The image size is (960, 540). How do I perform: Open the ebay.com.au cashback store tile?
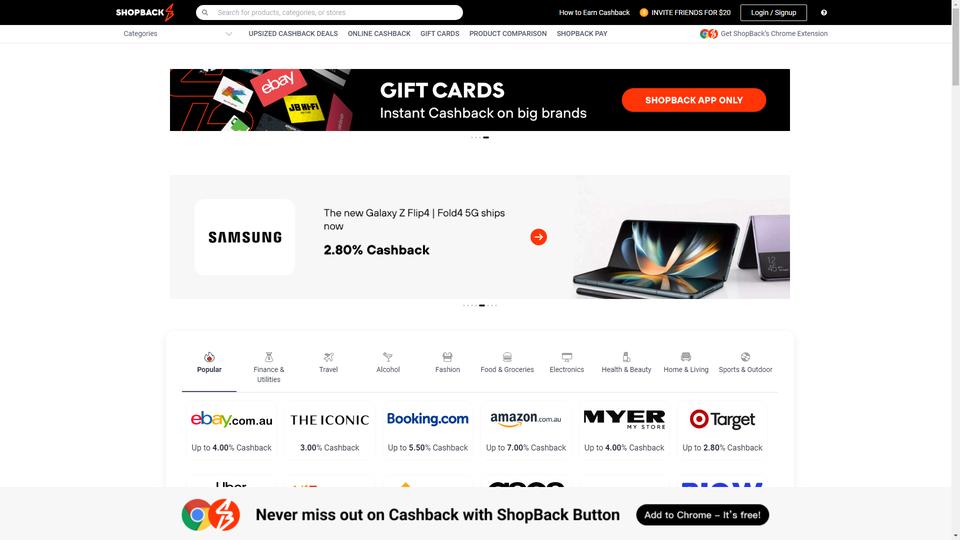point(231,430)
